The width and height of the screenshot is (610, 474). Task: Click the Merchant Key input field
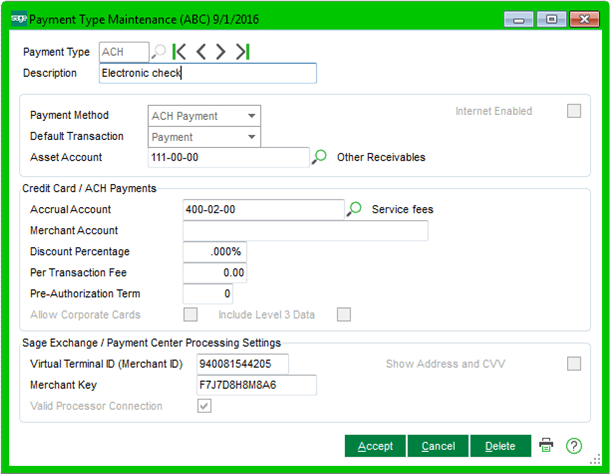[256, 385]
